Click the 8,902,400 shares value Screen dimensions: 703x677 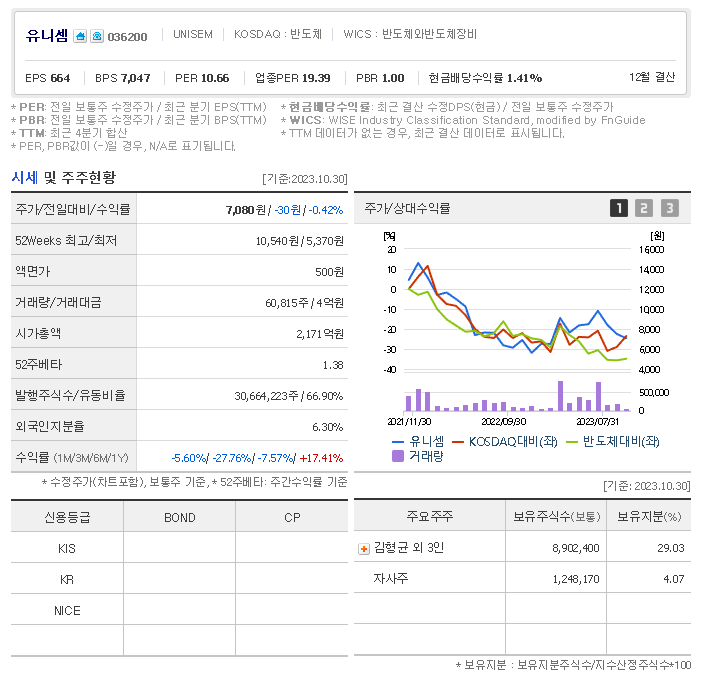click(576, 549)
